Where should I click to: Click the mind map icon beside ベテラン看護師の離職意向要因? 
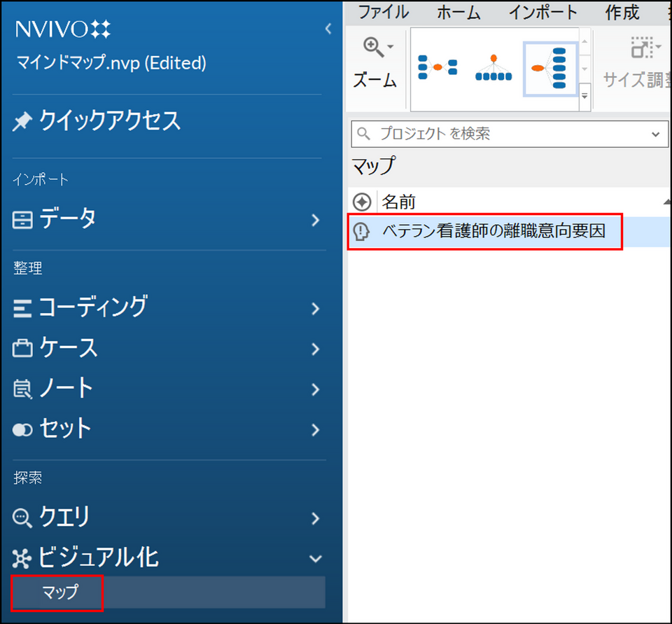(x=362, y=231)
